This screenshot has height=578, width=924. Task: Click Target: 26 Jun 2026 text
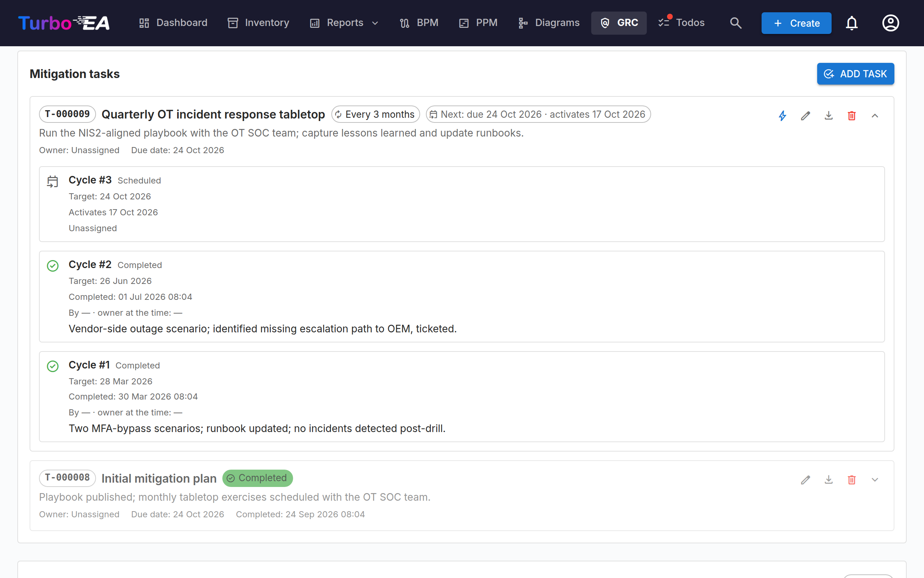(110, 281)
